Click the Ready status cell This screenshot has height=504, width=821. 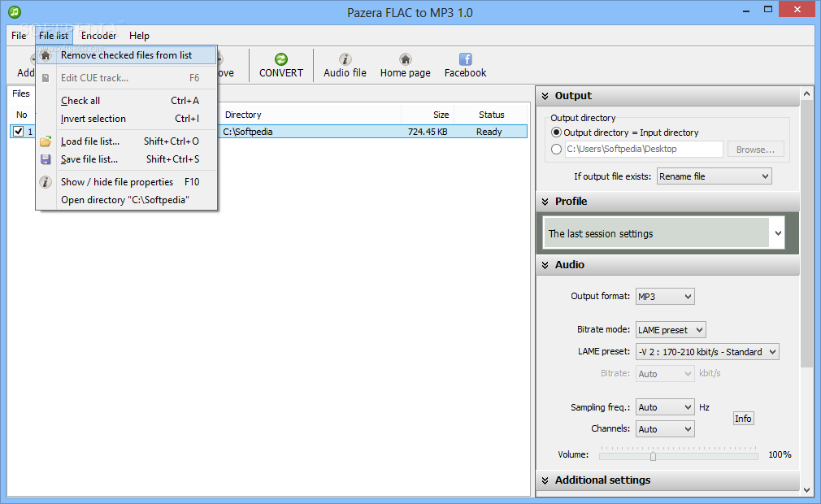(489, 132)
